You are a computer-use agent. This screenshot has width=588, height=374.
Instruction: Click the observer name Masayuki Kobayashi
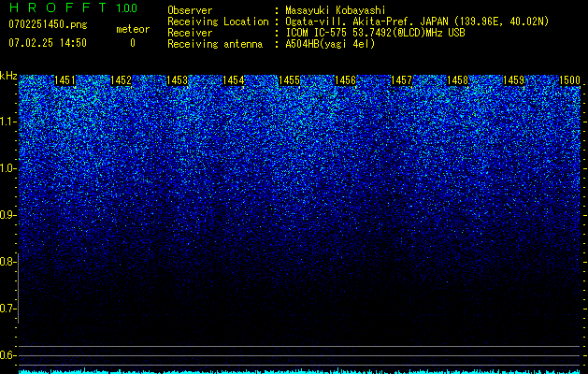point(336,10)
